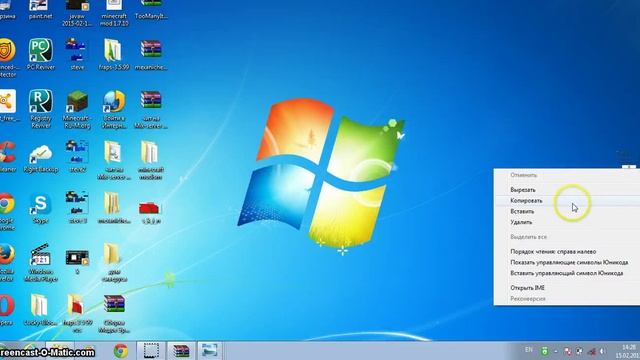
Task: Choose Вставить from the context menu
Action: click(x=567, y=211)
